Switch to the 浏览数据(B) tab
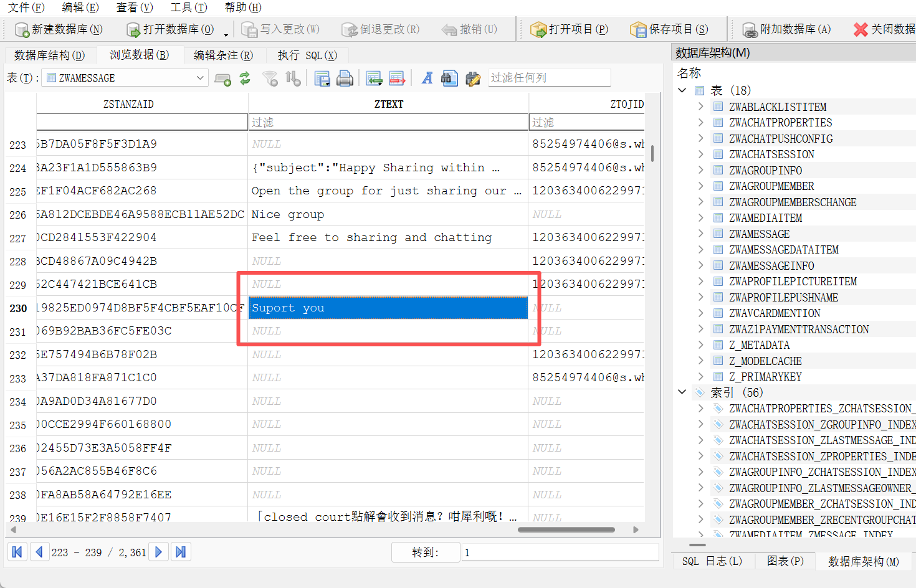The height and width of the screenshot is (588, 916). (x=140, y=55)
